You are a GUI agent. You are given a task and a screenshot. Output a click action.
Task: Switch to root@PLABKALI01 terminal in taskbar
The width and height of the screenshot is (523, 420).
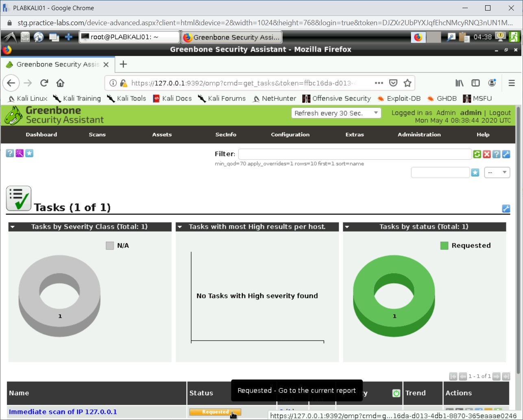tap(129, 37)
